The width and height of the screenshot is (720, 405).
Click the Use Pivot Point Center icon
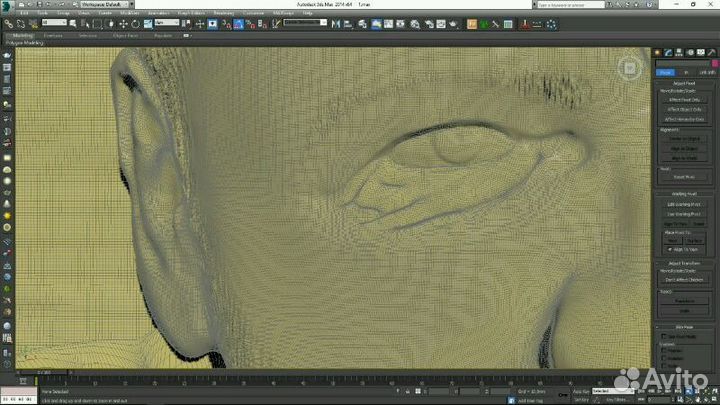186,24
